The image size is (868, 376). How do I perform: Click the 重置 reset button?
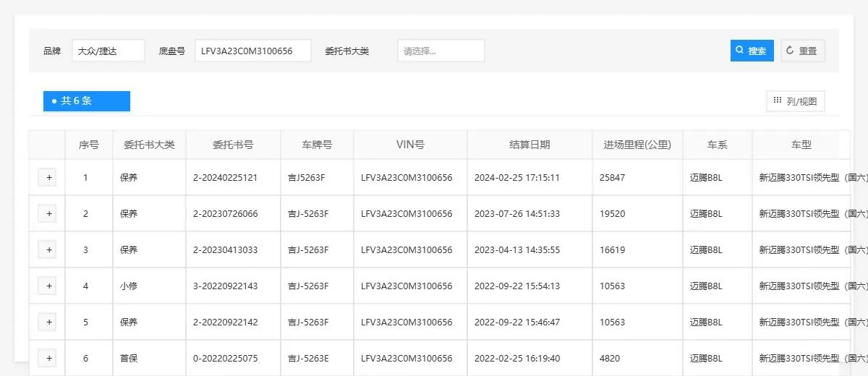click(802, 51)
